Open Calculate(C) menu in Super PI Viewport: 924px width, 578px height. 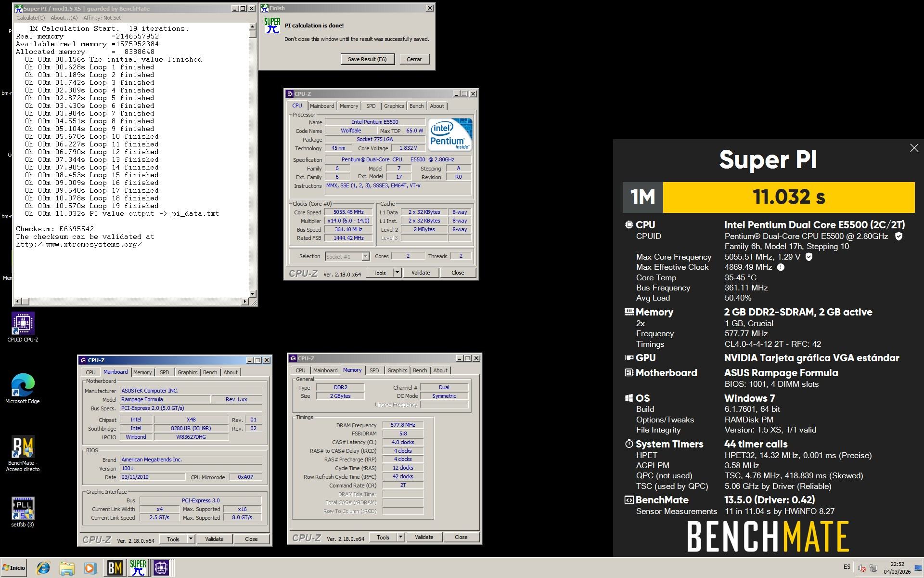(x=30, y=18)
